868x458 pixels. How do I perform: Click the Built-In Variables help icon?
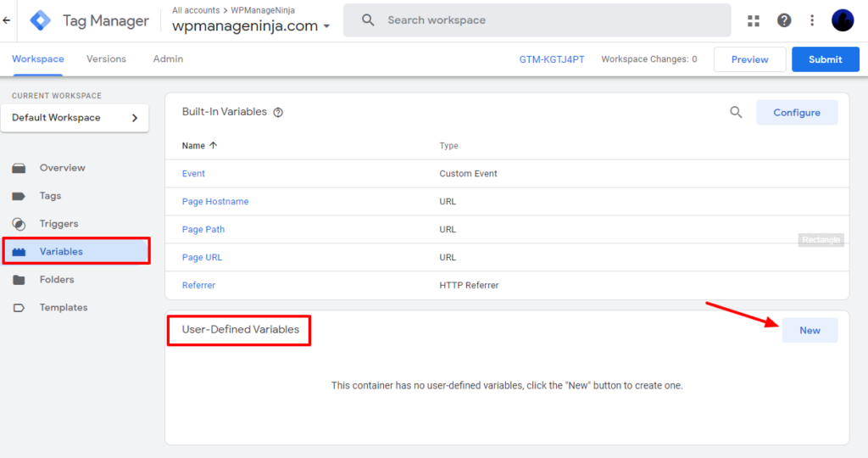tap(278, 113)
